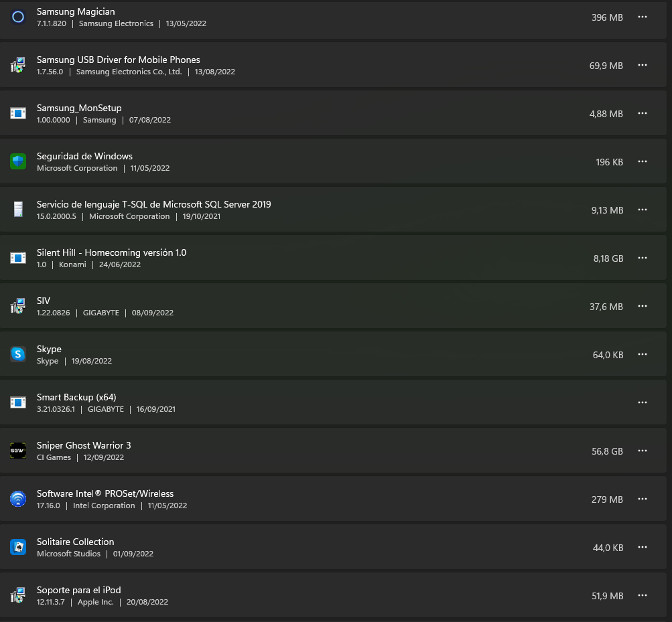This screenshot has height=622, width=672.
Task: Click the SIV installer icon
Action: click(18, 306)
